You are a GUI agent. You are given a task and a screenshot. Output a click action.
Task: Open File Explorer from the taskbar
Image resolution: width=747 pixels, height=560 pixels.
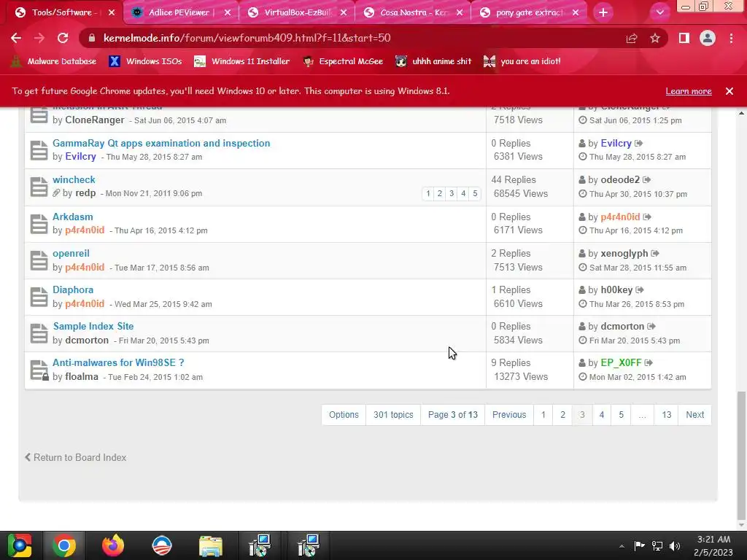click(x=210, y=545)
